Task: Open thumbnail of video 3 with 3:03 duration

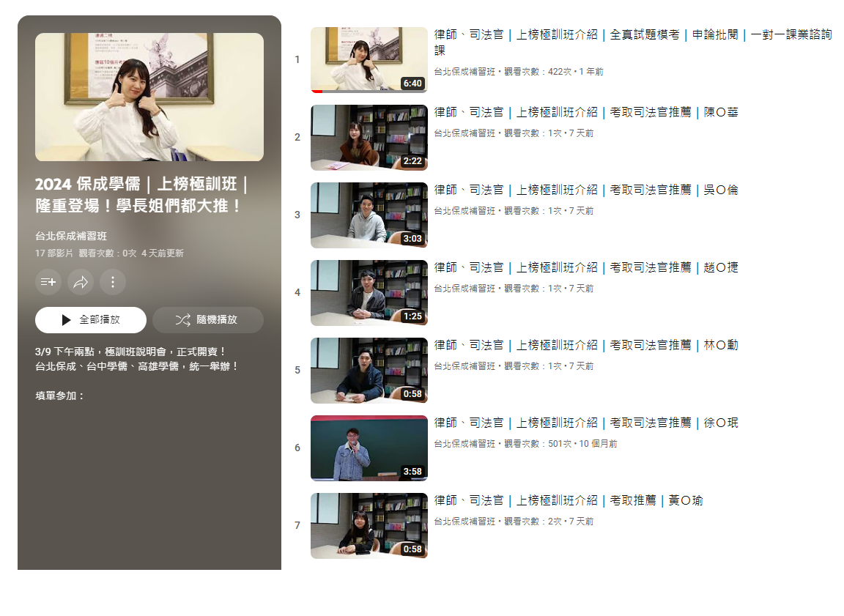Action: [369, 215]
